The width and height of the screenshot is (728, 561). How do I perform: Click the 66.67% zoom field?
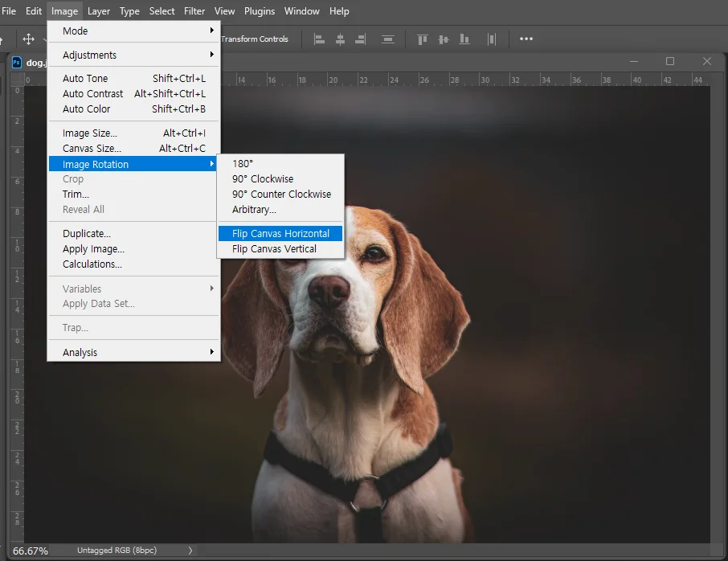coord(31,551)
